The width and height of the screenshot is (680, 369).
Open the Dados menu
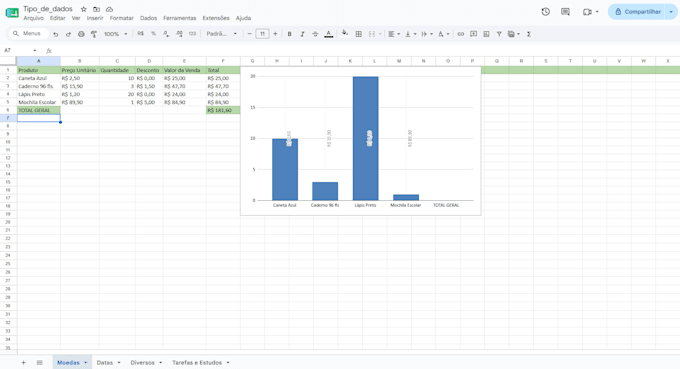[148, 18]
